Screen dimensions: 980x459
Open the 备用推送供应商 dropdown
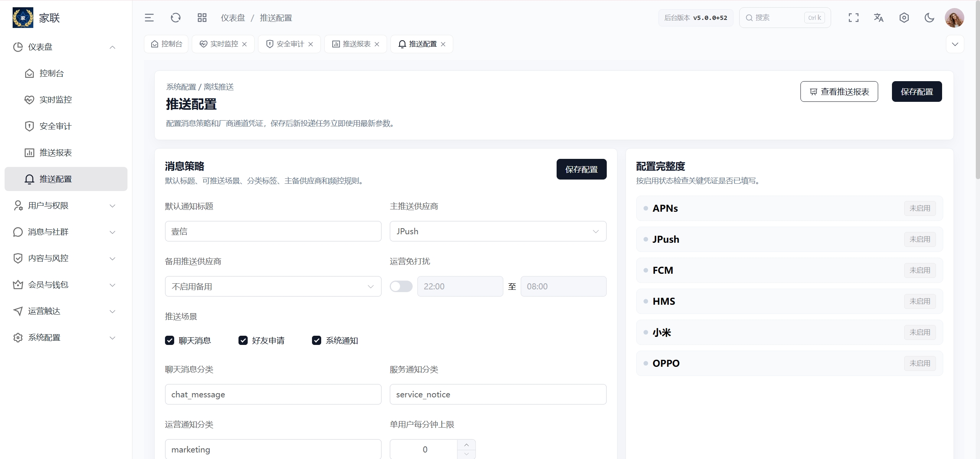pyautogui.click(x=273, y=286)
